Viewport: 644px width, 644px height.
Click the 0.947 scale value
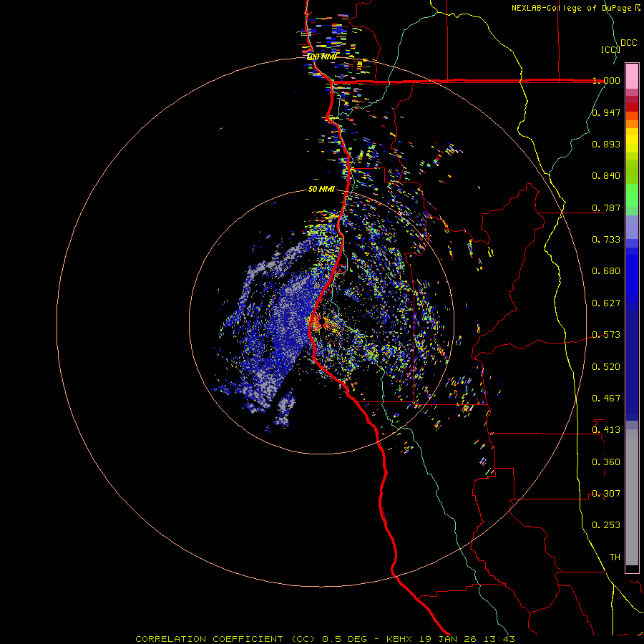(x=606, y=112)
